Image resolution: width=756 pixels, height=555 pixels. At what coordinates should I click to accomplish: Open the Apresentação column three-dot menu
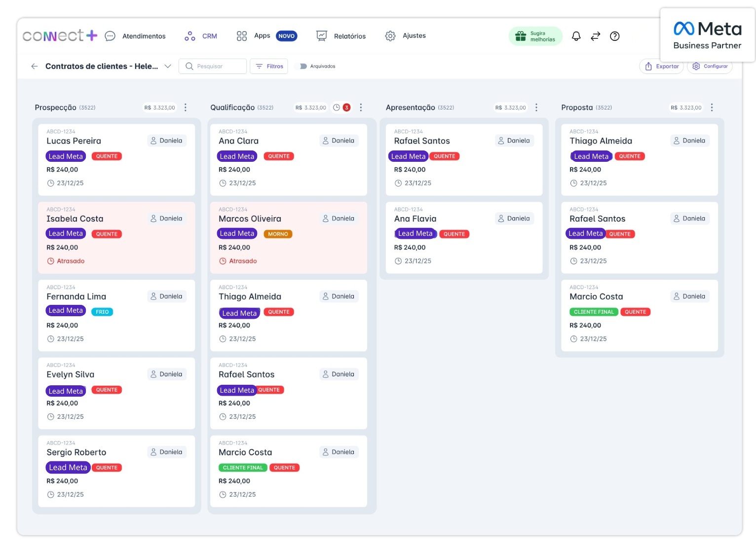[536, 108]
